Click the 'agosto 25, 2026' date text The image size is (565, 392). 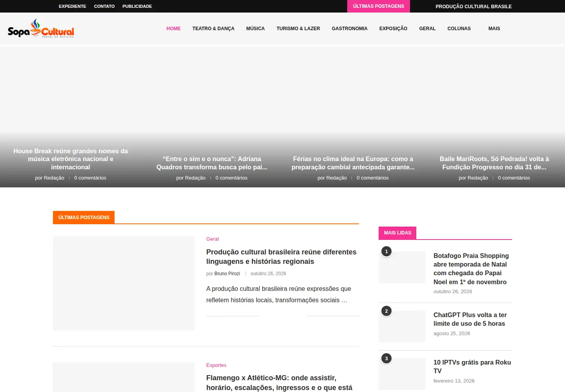click(x=452, y=334)
